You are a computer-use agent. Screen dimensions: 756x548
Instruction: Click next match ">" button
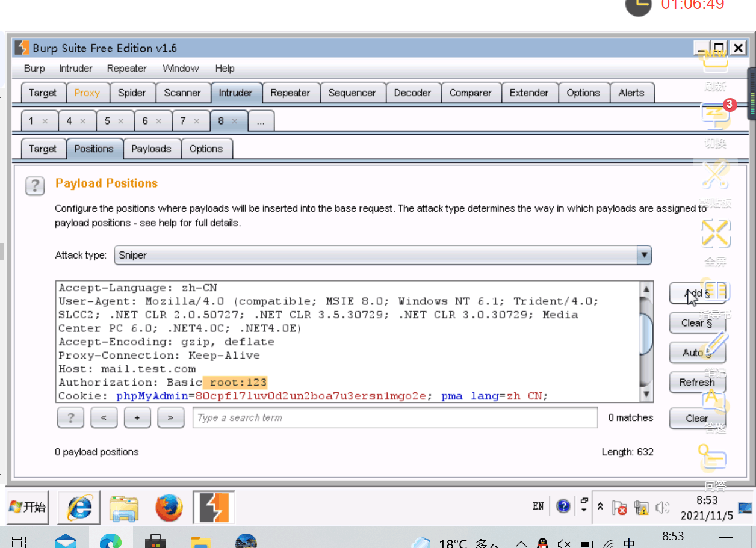pyautogui.click(x=171, y=417)
